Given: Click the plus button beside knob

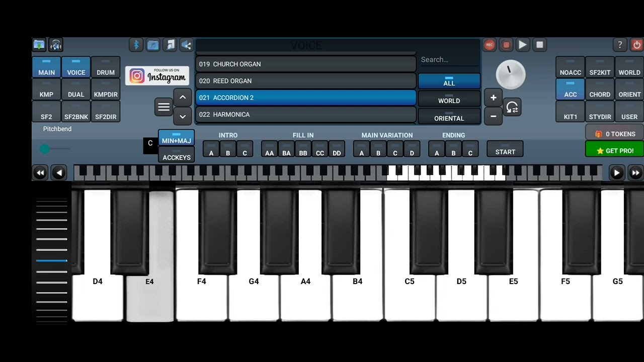Looking at the screenshot, I should 493,98.
